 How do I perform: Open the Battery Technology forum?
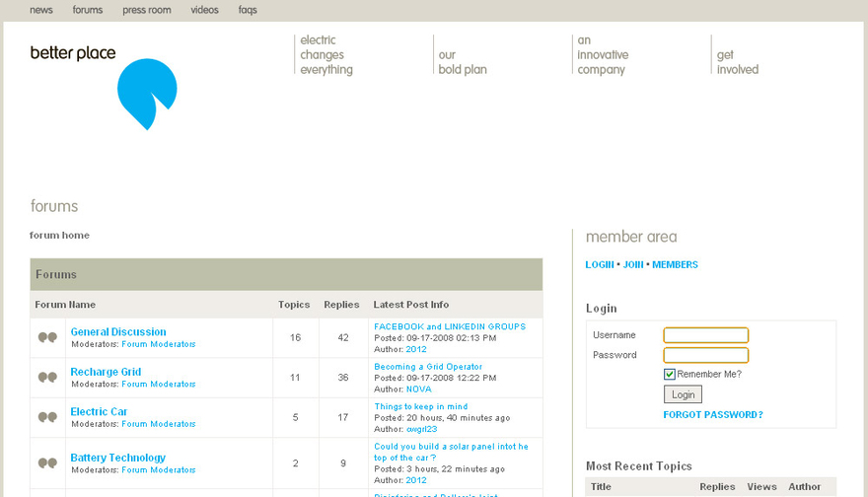coord(117,458)
